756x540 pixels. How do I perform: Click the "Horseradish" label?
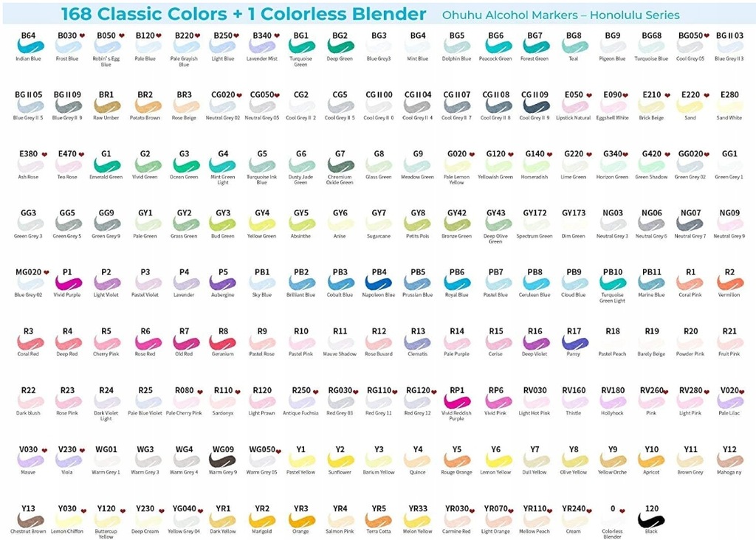click(535, 177)
